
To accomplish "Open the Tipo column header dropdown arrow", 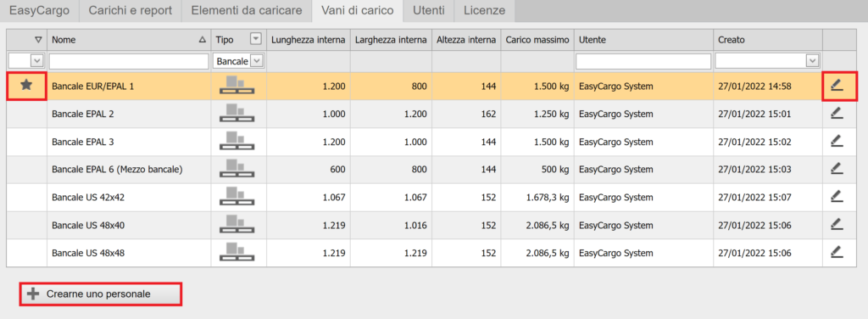I will (x=255, y=39).
